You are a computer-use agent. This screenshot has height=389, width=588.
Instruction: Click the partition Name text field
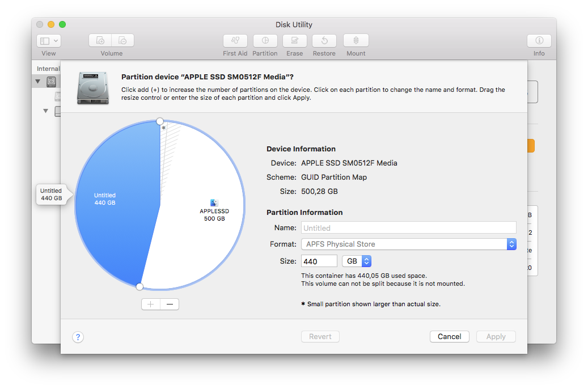409,228
